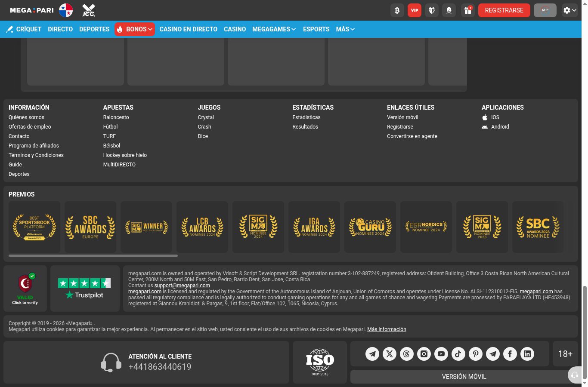Image resolution: width=588 pixels, height=387 pixels.
Task: Select the CASINO menu item
Action: (x=235, y=29)
